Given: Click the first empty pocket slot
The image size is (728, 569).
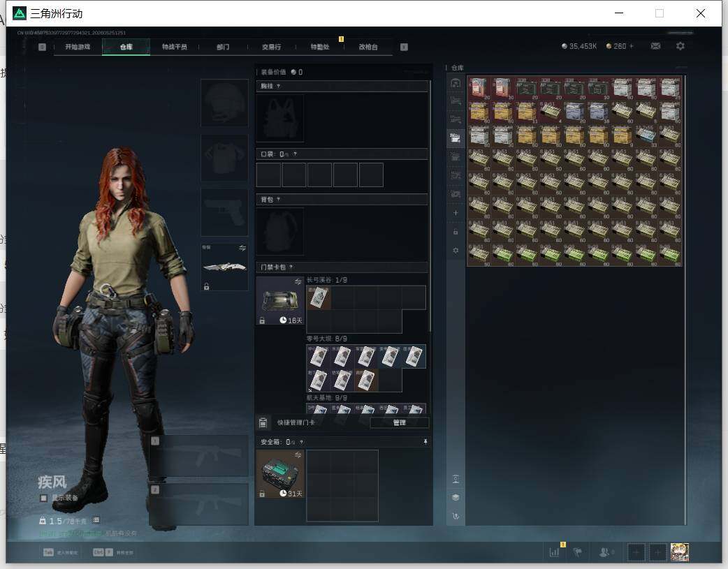Looking at the screenshot, I should [268, 175].
